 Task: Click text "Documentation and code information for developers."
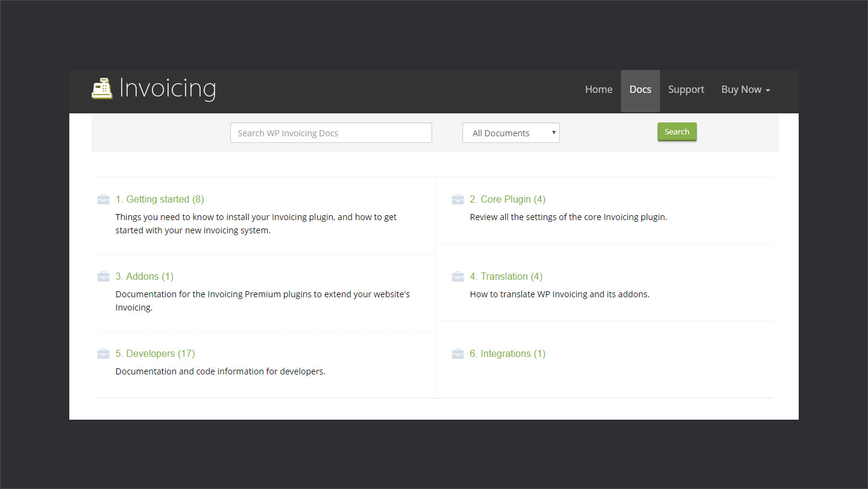pos(221,371)
